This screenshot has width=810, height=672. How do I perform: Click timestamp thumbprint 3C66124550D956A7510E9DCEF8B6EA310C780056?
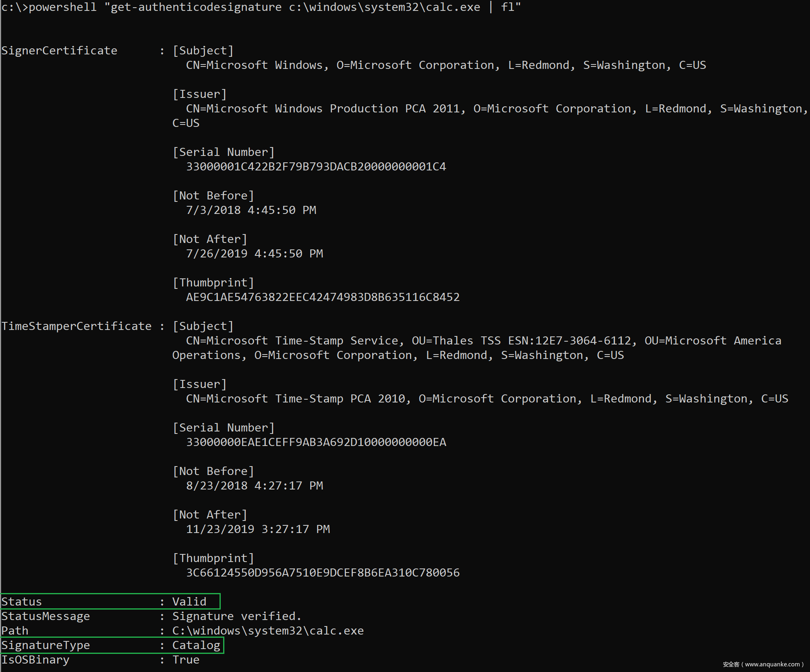[323, 572]
